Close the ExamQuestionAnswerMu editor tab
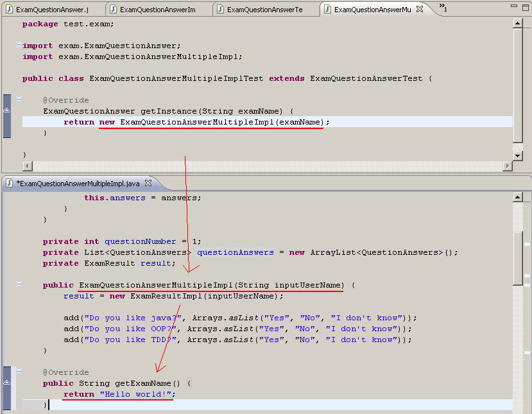The width and height of the screenshot is (532, 414). tap(418, 9)
